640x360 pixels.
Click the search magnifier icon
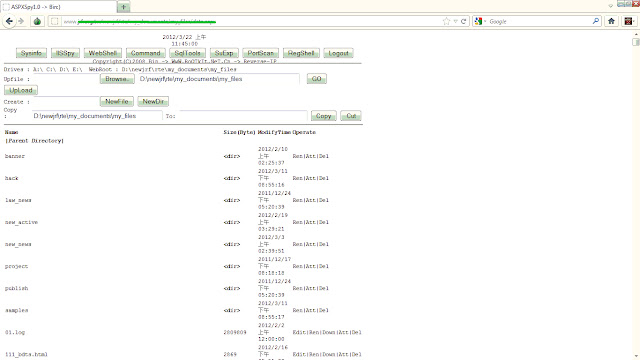click(596, 21)
